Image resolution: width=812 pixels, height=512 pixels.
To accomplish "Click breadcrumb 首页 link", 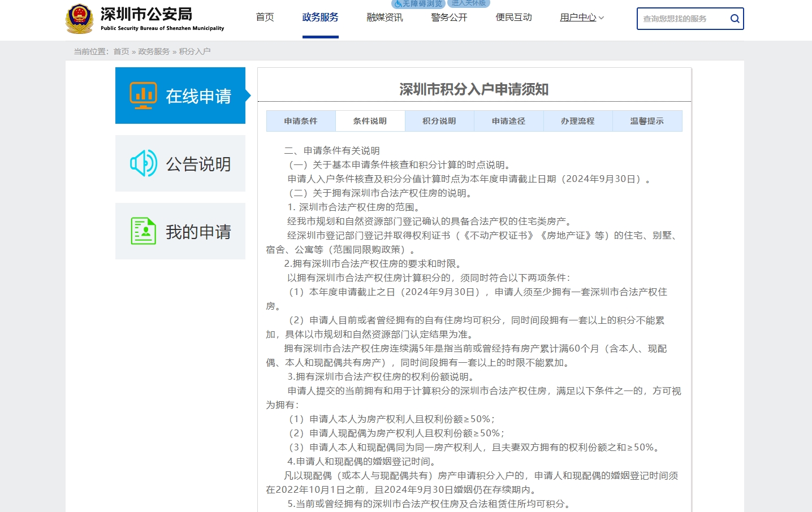I will tap(121, 51).
